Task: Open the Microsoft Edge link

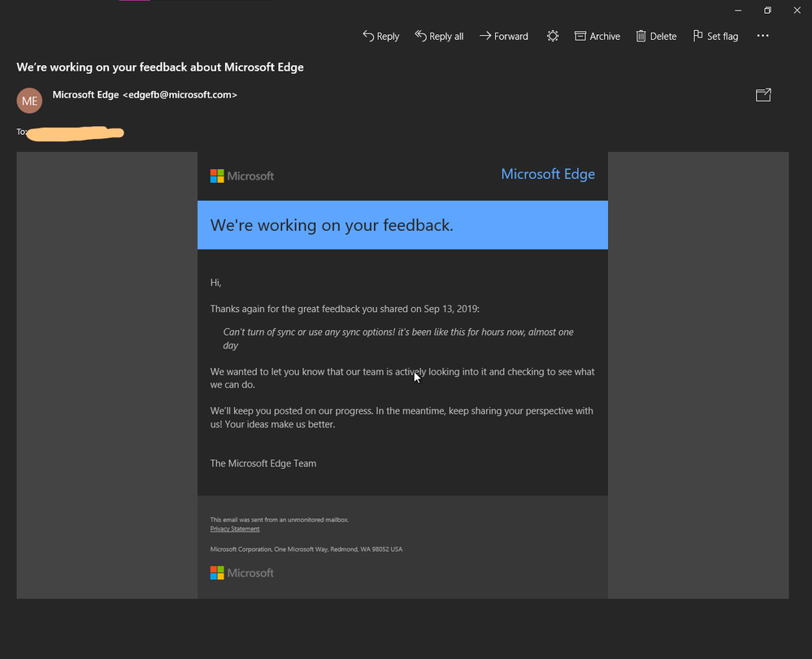Action: click(x=548, y=173)
